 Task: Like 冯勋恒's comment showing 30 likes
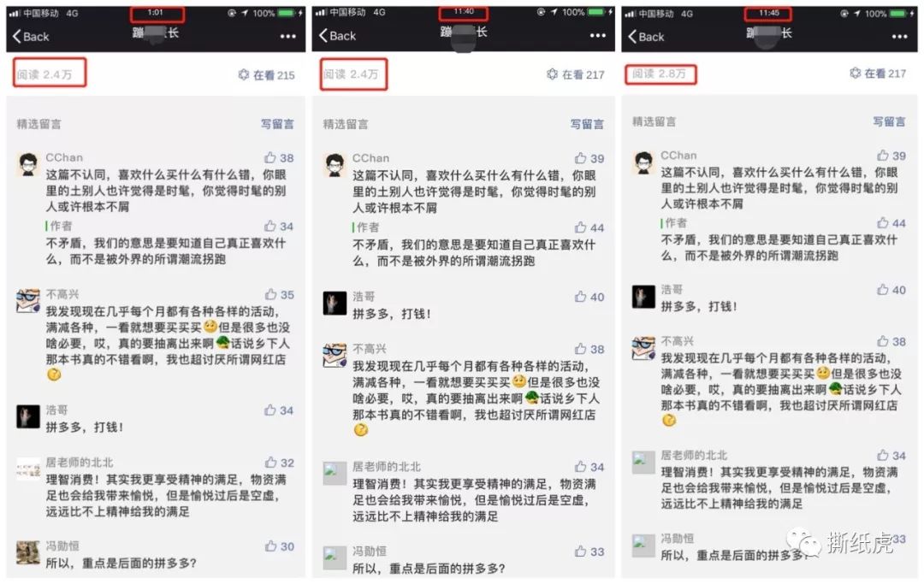[270, 546]
